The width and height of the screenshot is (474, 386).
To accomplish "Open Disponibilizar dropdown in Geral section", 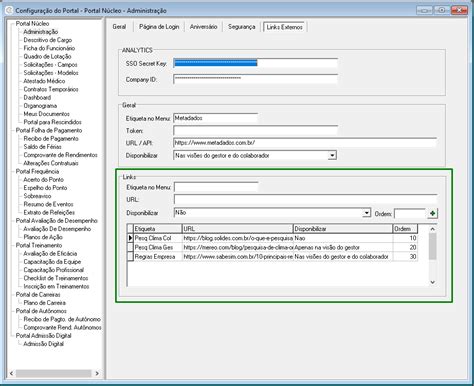I will (x=332, y=155).
